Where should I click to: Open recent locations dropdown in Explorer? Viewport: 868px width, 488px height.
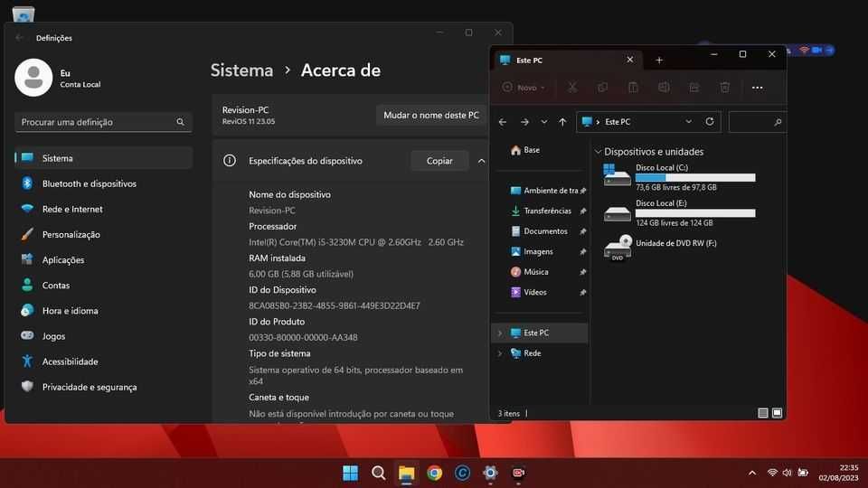[544, 122]
